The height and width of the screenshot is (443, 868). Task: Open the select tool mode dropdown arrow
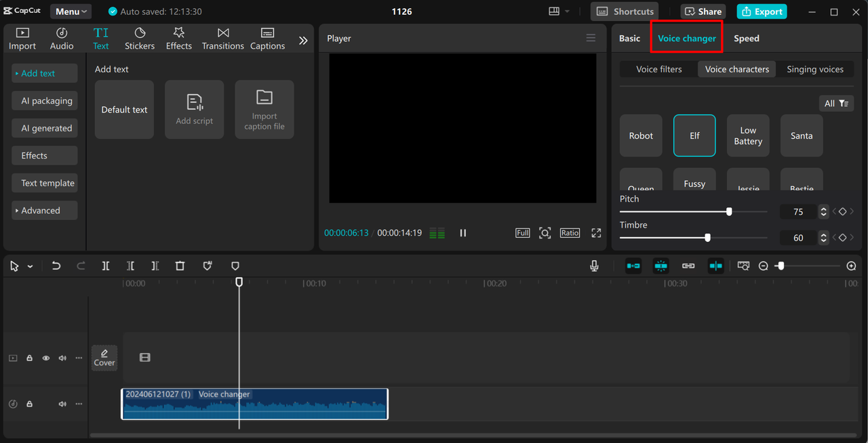[x=30, y=267]
